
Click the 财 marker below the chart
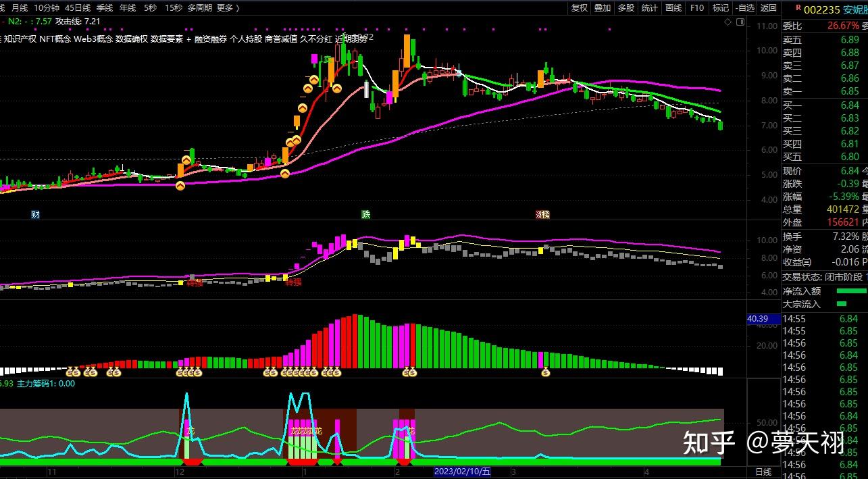(35, 215)
